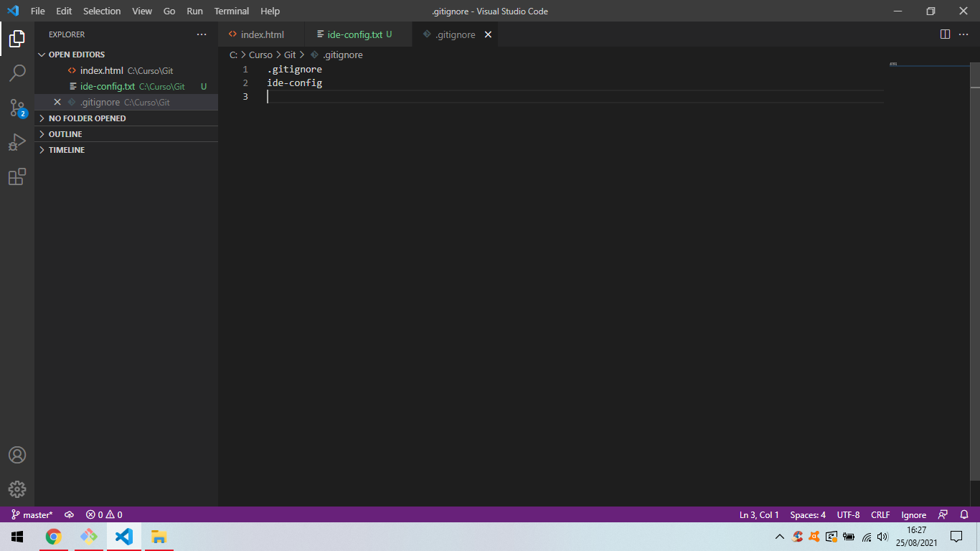Image resolution: width=980 pixels, height=551 pixels.
Task: Open the Git app icon in taskbar
Action: [88, 537]
